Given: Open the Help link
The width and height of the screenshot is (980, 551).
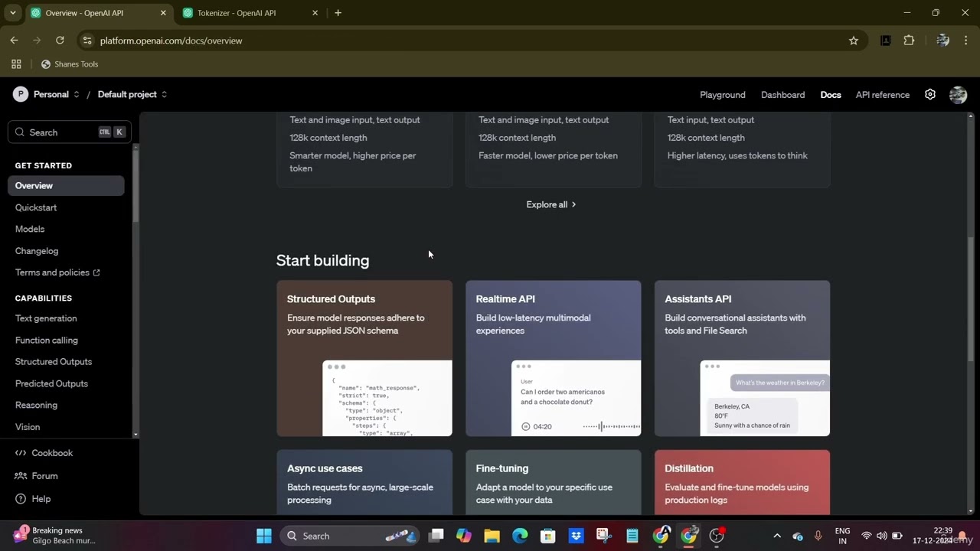Looking at the screenshot, I should click(x=33, y=499).
